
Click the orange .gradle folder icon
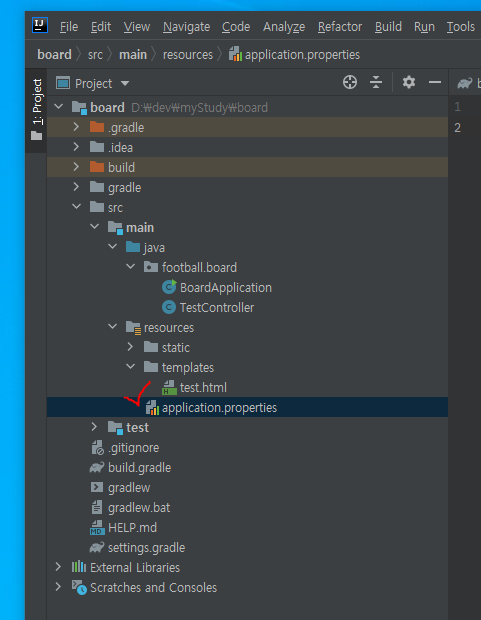click(x=97, y=127)
